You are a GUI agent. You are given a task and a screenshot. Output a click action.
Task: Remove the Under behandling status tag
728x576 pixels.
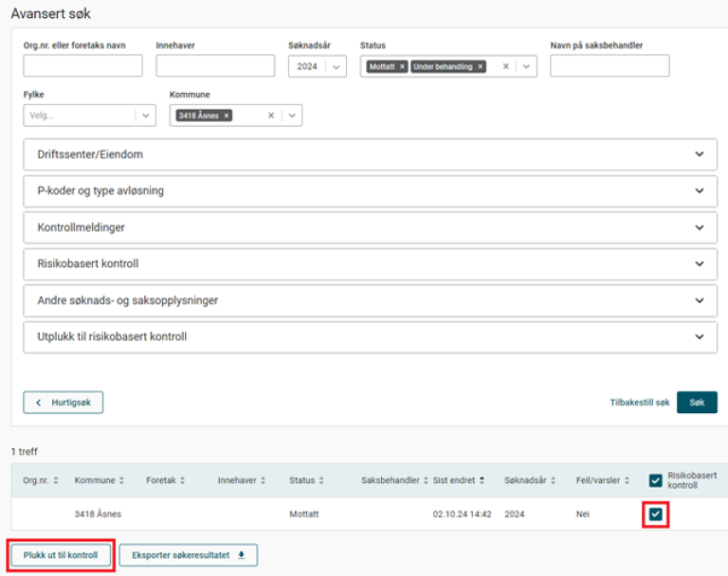tap(481, 66)
